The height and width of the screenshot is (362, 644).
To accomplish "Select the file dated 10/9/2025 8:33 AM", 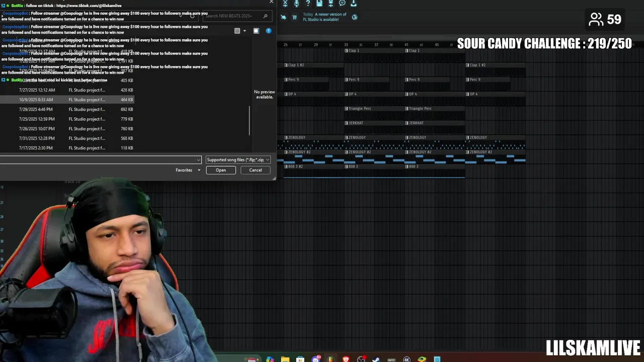I will tap(67, 100).
